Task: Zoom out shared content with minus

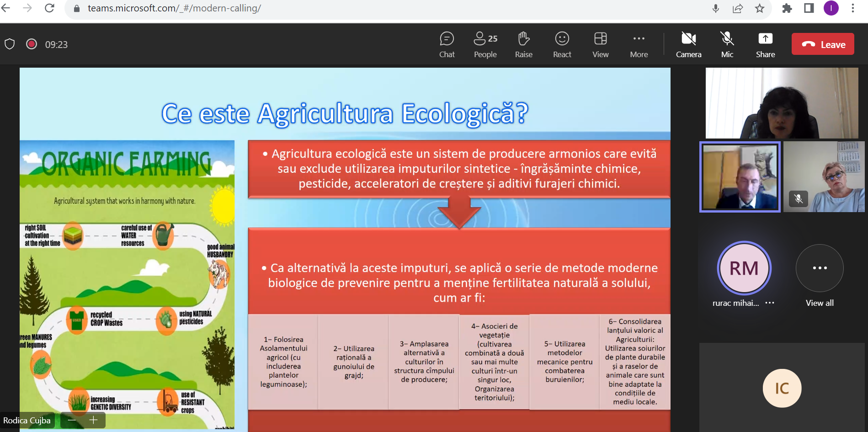Action: point(72,420)
